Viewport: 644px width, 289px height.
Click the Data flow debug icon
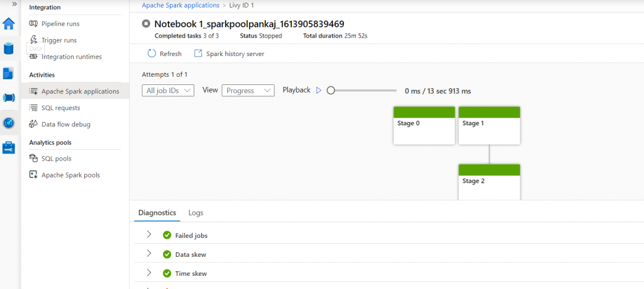(33, 124)
